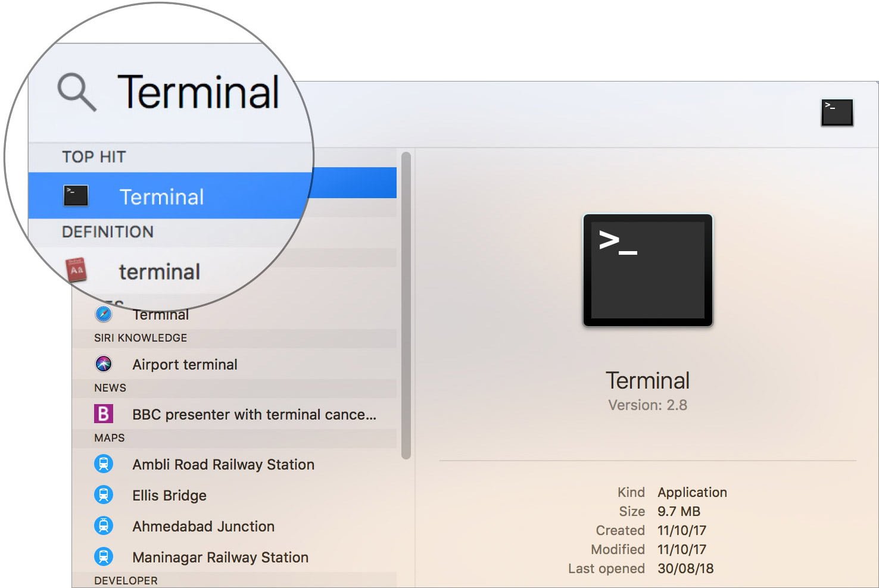Click the large Terminal preview icon
The height and width of the screenshot is (588, 879).
point(647,270)
